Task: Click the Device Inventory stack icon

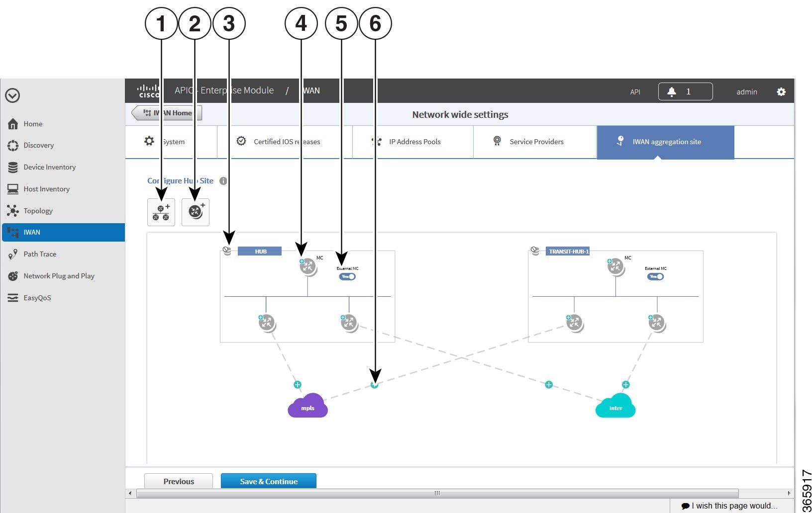Action: point(13,168)
